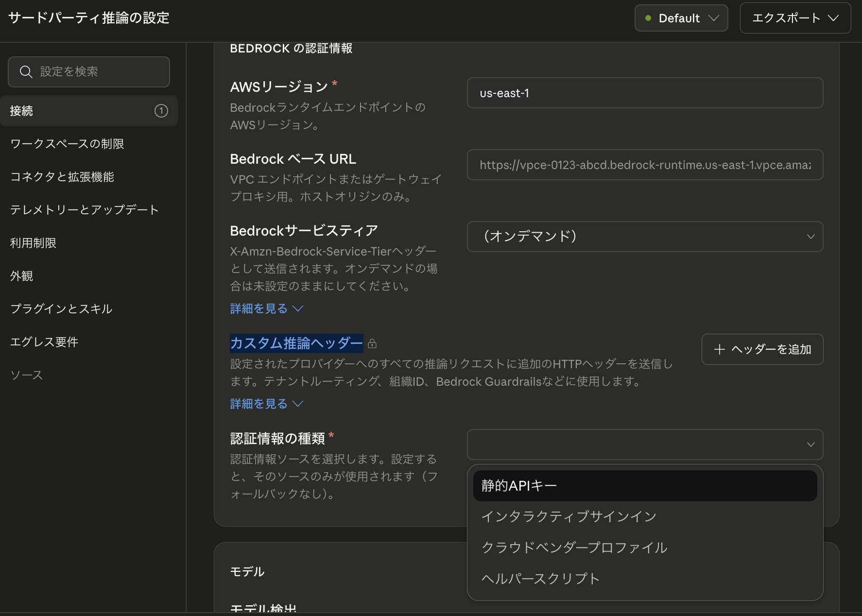Click the green status dot on Default
Image resolution: width=862 pixels, height=616 pixels.
click(648, 18)
